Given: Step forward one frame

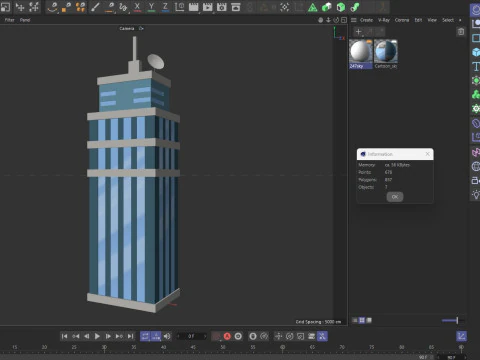Looking at the screenshot, I should coord(108,336).
